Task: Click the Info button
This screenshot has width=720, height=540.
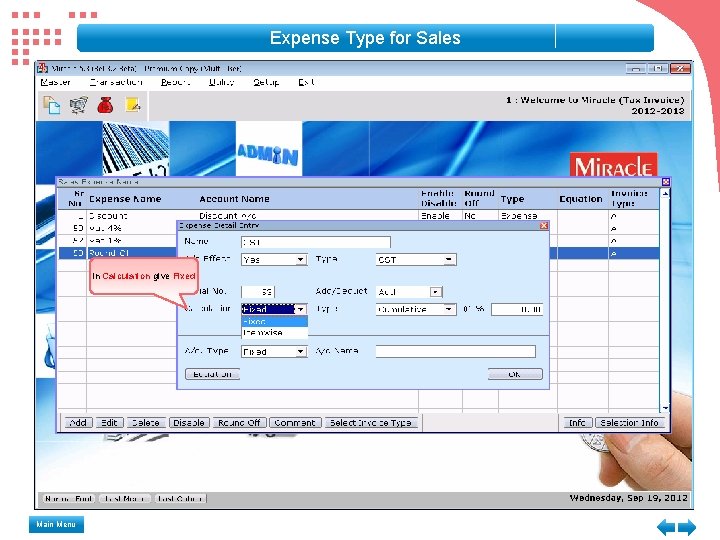Action: coord(577,422)
